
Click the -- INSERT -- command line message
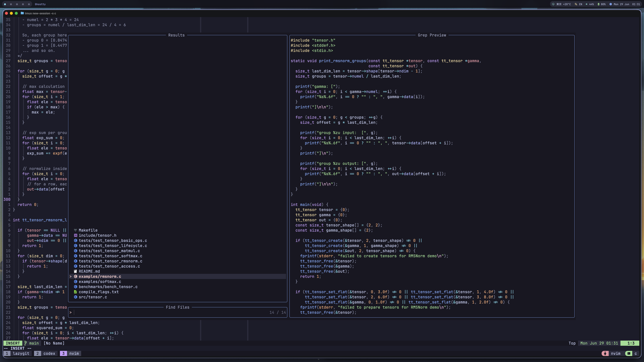point(17,349)
